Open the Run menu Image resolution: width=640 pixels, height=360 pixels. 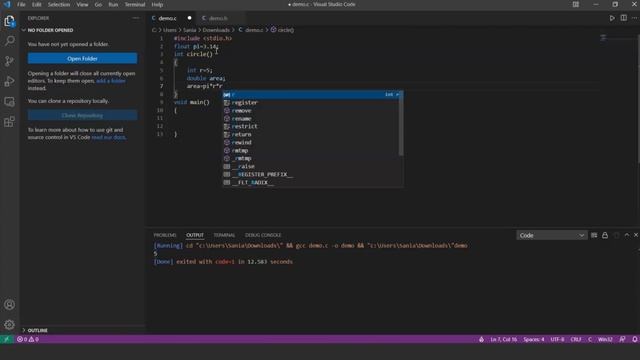[x=113, y=4]
